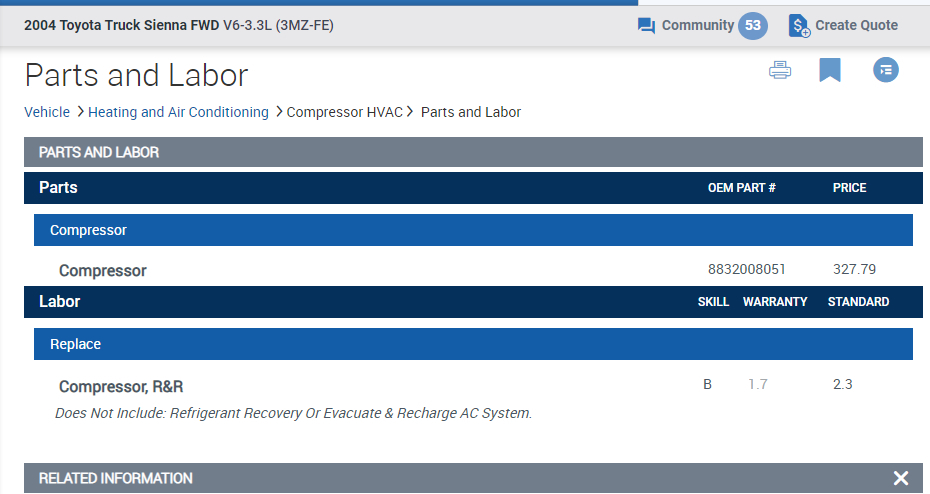Collapse the Replace labor group header
Screen dimensions: 930x494
pos(473,344)
